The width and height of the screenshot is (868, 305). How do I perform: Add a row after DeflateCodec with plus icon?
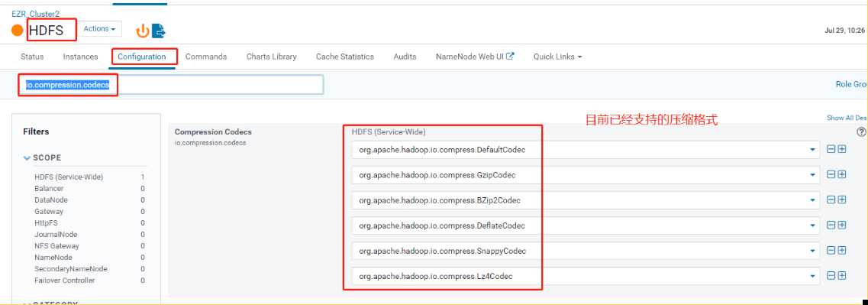pos(842,225)
